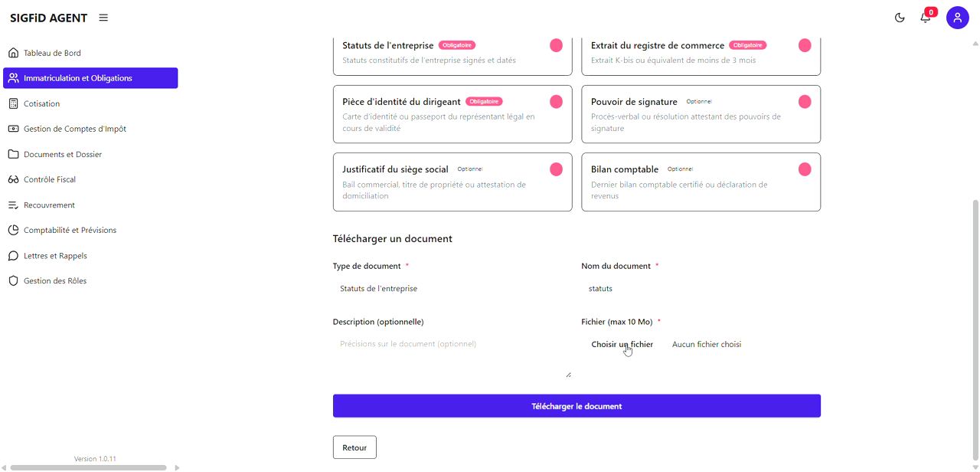Click the Recouvrement list icon

pyautogui.click(x=12, y=205)
